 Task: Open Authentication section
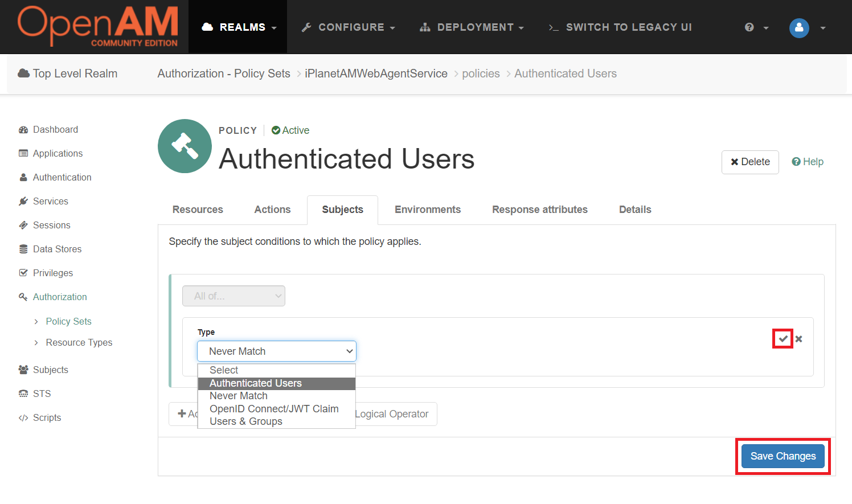point(62,177)
